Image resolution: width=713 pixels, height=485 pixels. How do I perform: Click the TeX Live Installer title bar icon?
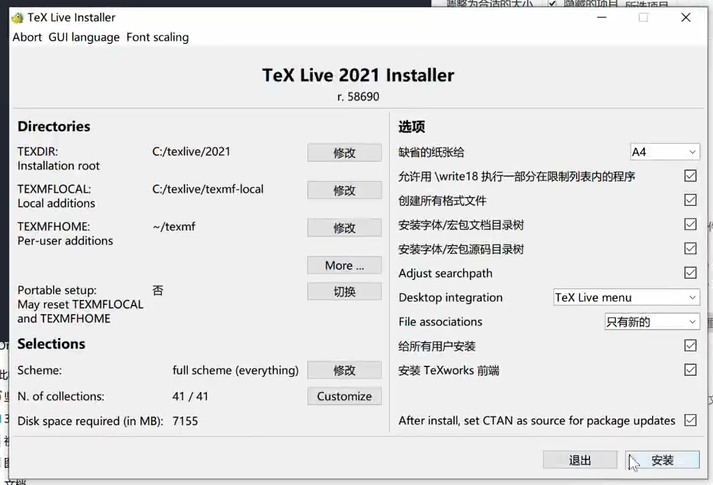coord(17,18)
